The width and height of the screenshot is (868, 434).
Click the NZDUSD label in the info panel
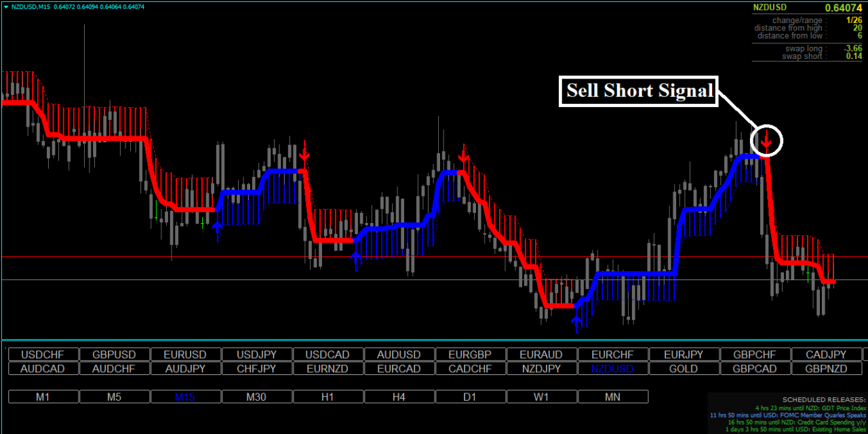(x=771, y=7)
